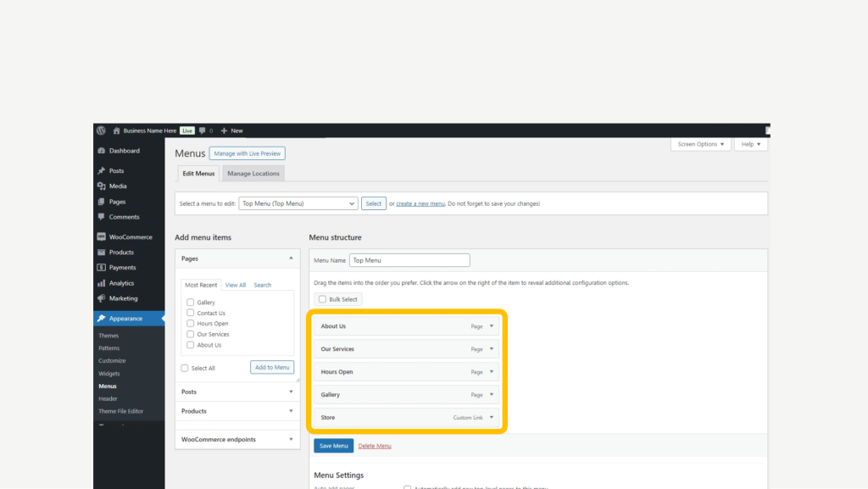Click the Posts pin icon in sidebar
The height and width of the screenshot is (489, 868).
102,170
